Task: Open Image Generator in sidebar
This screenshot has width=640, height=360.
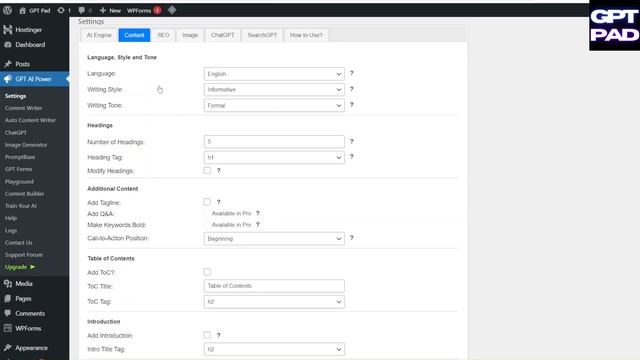Action: point(26,145)
